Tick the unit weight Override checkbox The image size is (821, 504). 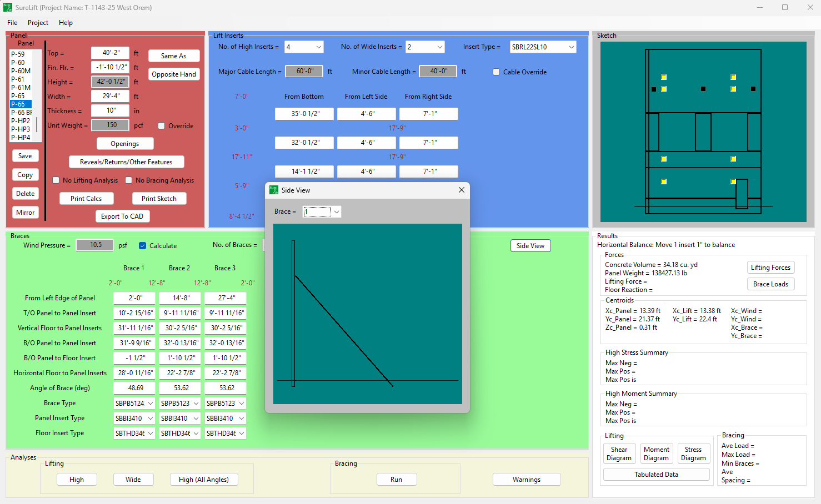(x=162, y=126)
